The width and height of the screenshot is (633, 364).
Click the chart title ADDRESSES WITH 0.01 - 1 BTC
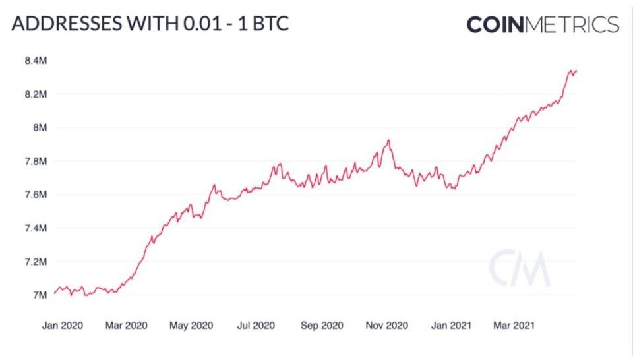pyautogui.click(x=150, y=23)
